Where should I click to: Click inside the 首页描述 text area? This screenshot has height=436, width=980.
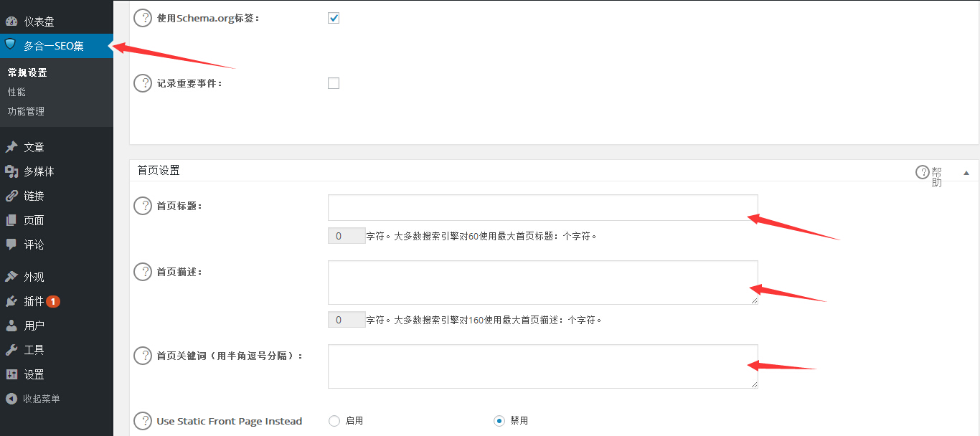coord(542,282)
